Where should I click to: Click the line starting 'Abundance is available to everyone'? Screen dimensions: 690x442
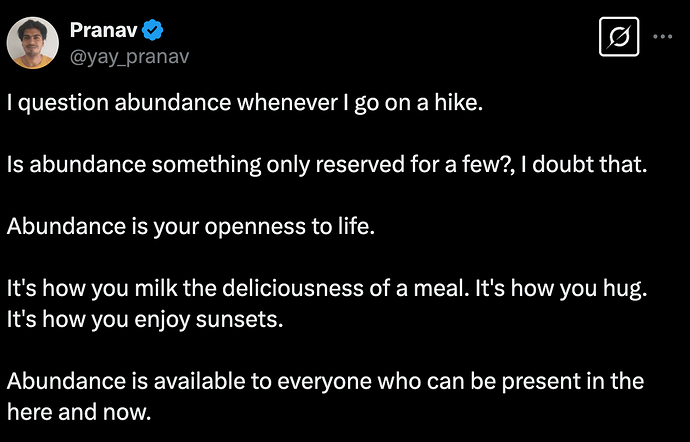[325, 382]
